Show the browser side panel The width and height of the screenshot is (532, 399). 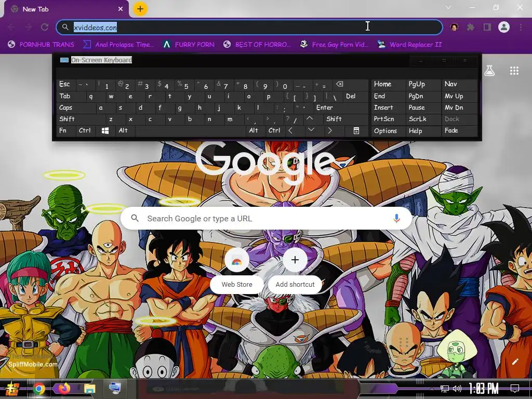coord(487,27)
